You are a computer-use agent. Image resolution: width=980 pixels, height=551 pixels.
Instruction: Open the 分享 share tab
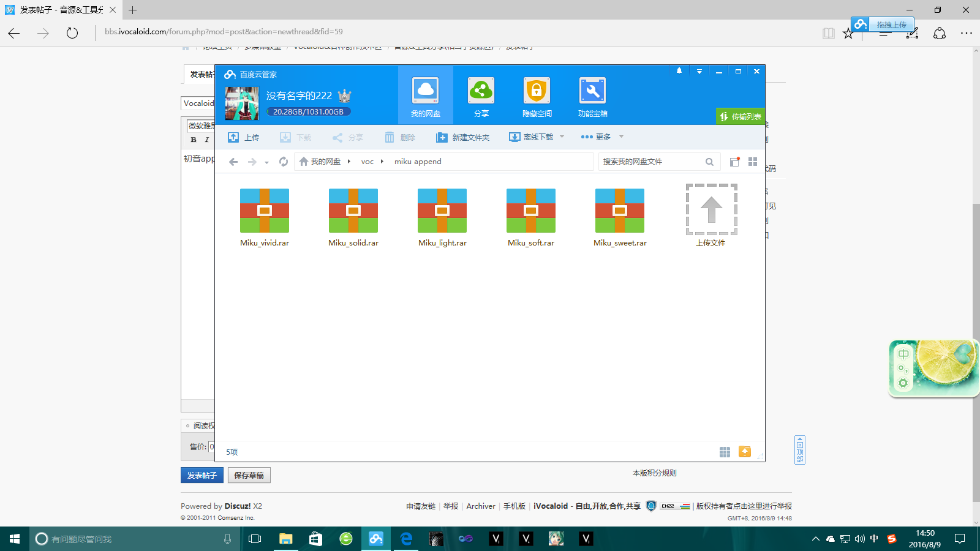pyautogui.click(x=481, y=96)
